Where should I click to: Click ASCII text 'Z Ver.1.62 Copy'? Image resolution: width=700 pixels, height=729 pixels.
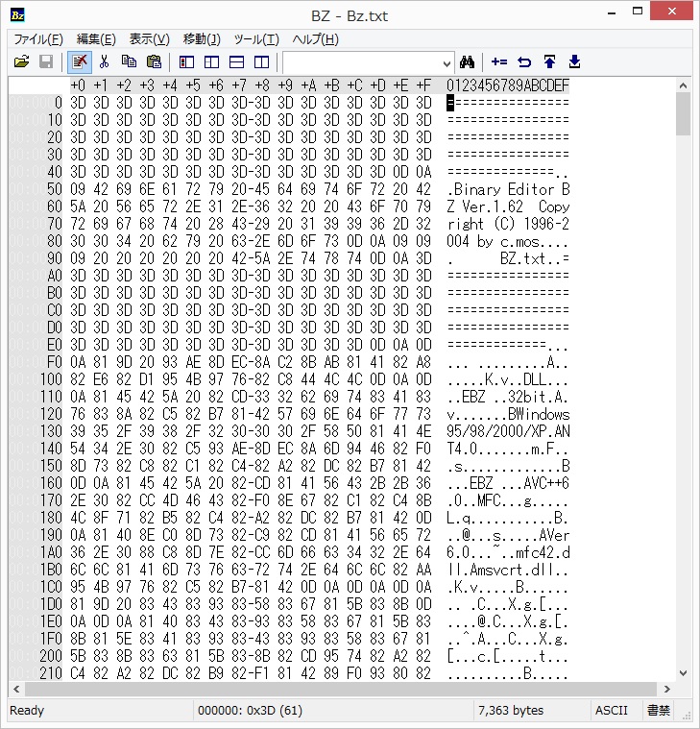coord(508,206)
